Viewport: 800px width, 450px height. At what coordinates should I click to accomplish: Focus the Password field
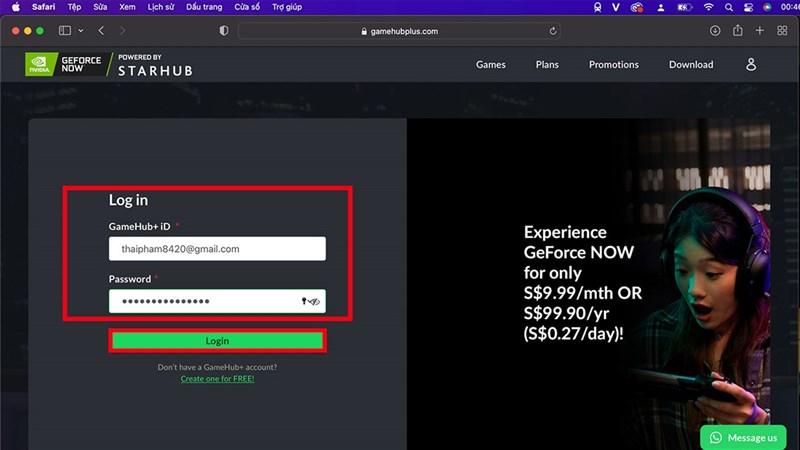217,301
